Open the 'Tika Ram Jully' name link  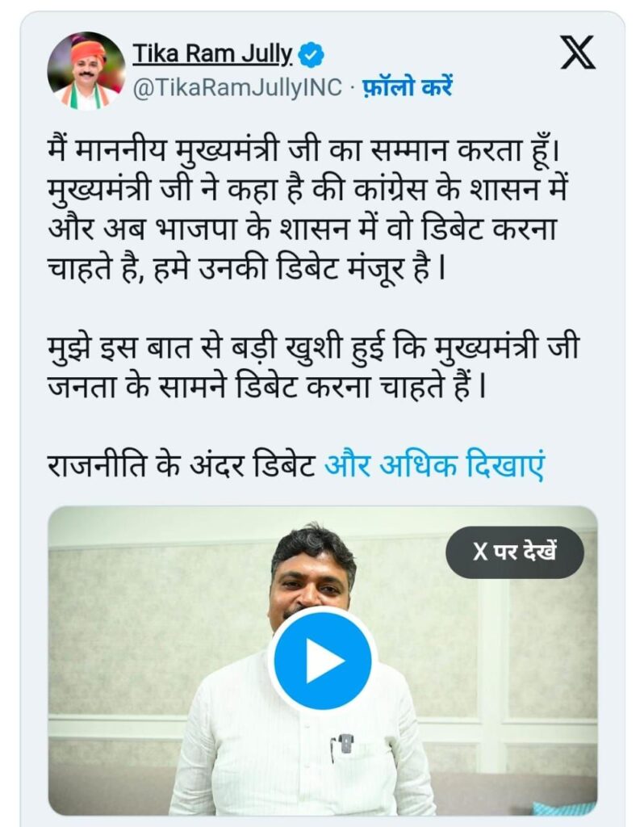coord(212,54)
